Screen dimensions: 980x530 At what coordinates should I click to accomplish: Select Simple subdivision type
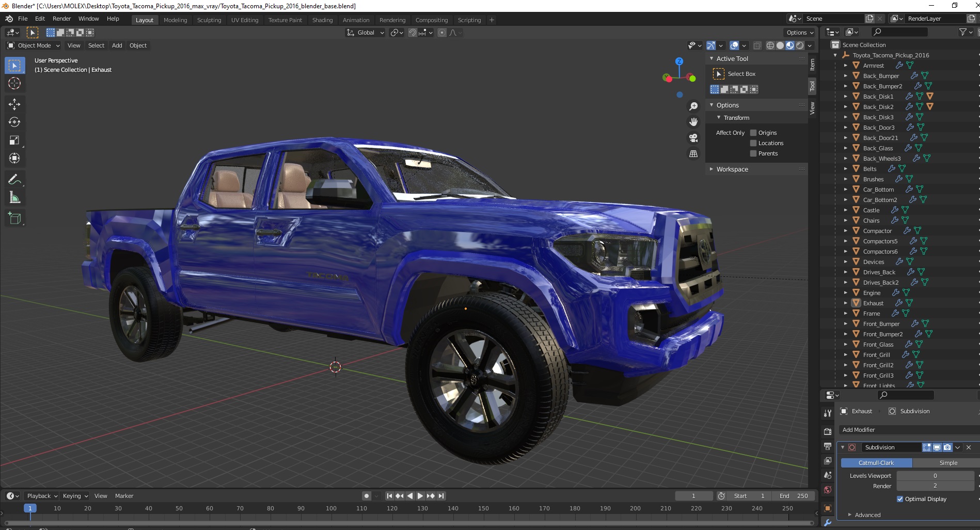coord(946,463)
